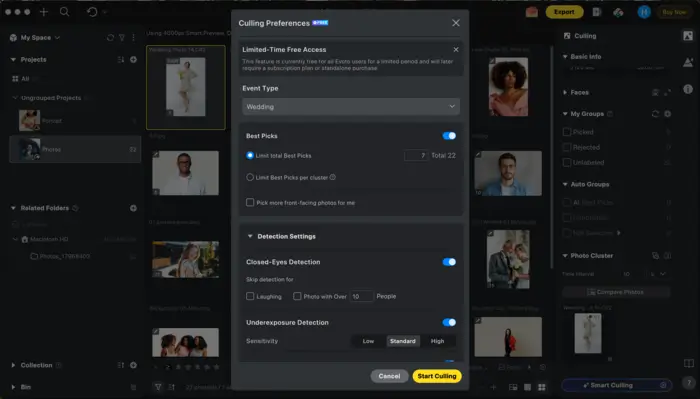Image resolution: width=700 pixels, height=399 pixels.
Task: Select the man in blue shirt thumbnail
Action: coord(508,173)
